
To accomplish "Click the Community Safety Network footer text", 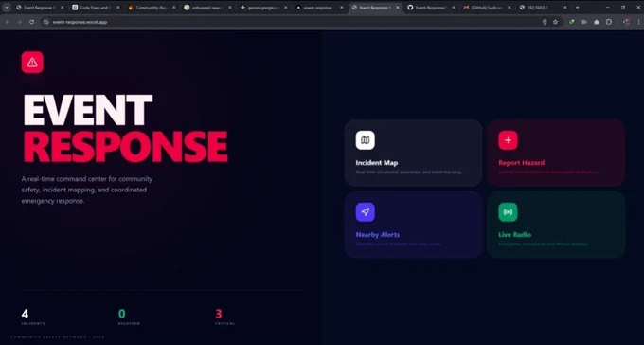I will tap(58, 337).
